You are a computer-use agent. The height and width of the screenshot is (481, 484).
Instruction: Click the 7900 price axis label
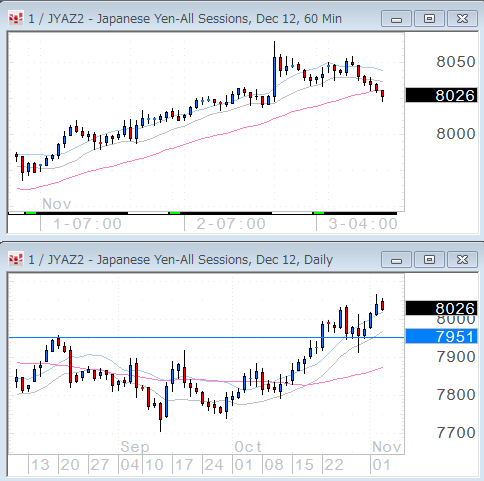(455, 357)
